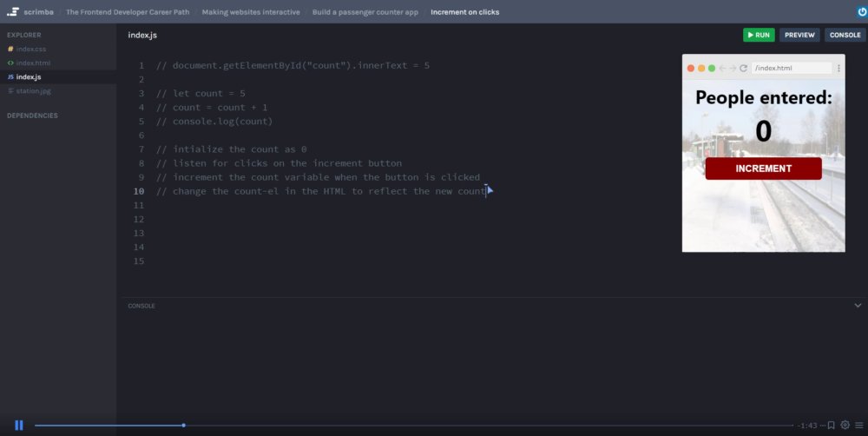This screenshot has height=436, width=868.
Task: Click "intialize the count as 0" line
Action: 232,149
